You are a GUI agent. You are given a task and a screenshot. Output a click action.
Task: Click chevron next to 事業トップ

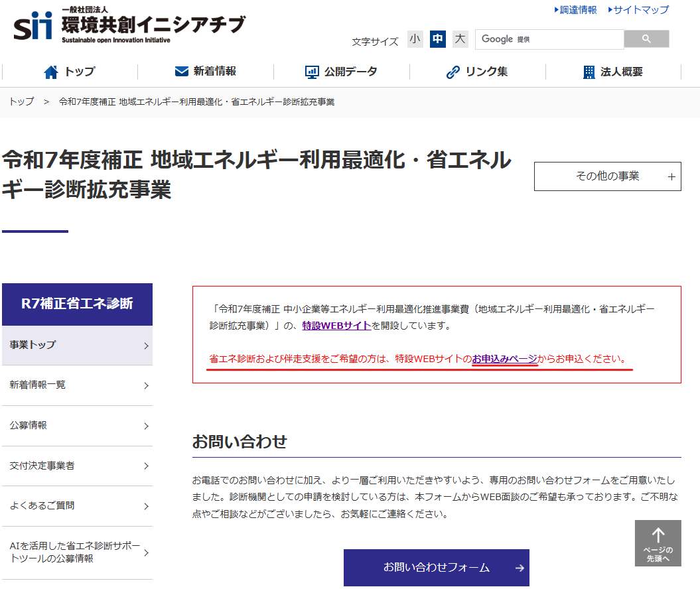[x=147, y=346]
